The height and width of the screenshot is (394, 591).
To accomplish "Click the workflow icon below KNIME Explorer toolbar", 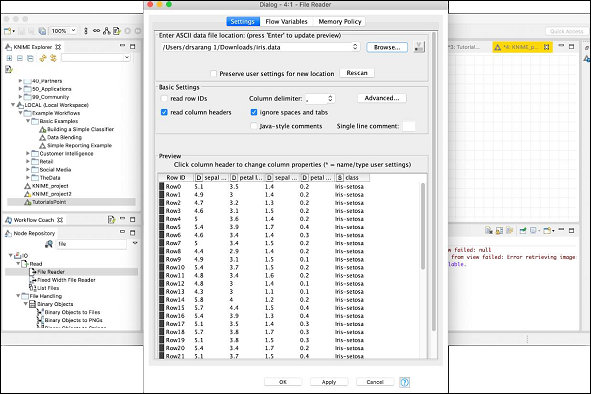I will click(9, 69).
